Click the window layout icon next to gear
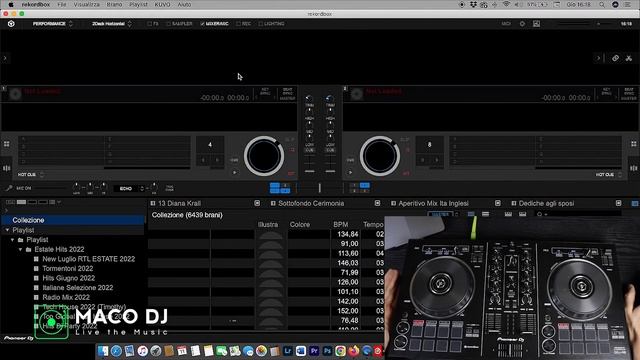 pyautogui.click(x=536, y=24)
